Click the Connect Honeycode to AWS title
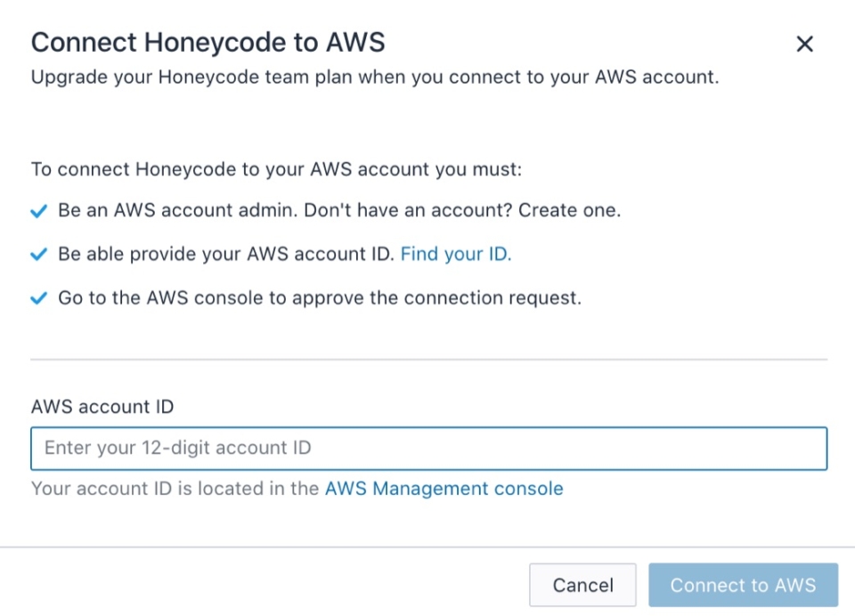The image size is (855, 616). coord(208,42)
